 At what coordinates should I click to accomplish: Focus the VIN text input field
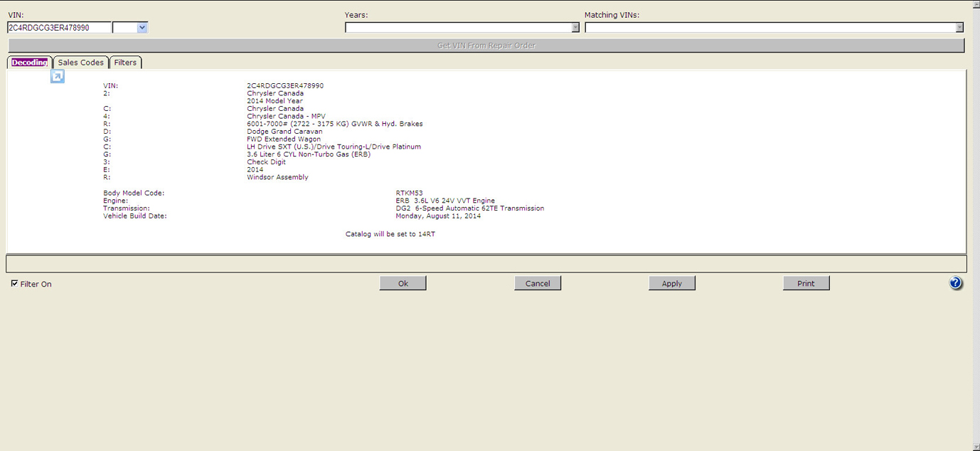coord(59,28)
